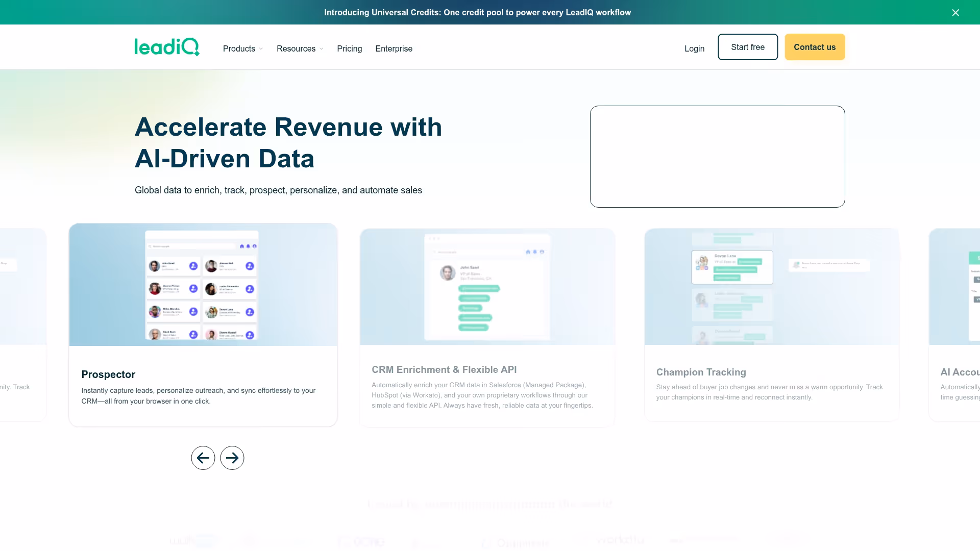Open the Universal Credits announcement text

coord(477,12)
